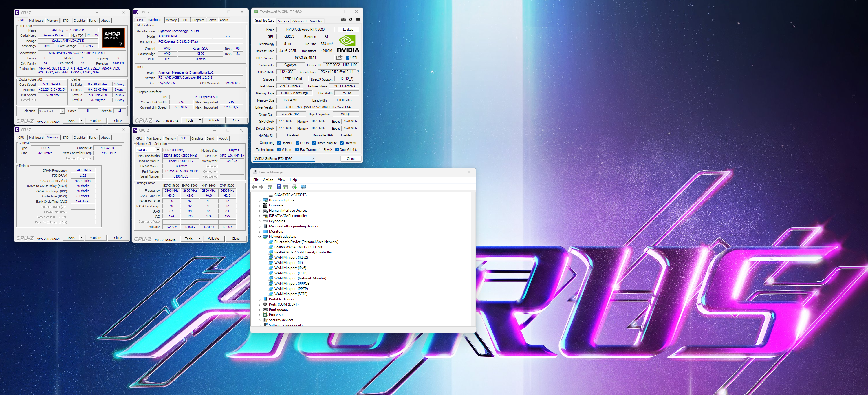This screenshot has height=395, width=868.
Task: Switch to the Sensors tab in GPU-Z
Action: coord(283,21)
